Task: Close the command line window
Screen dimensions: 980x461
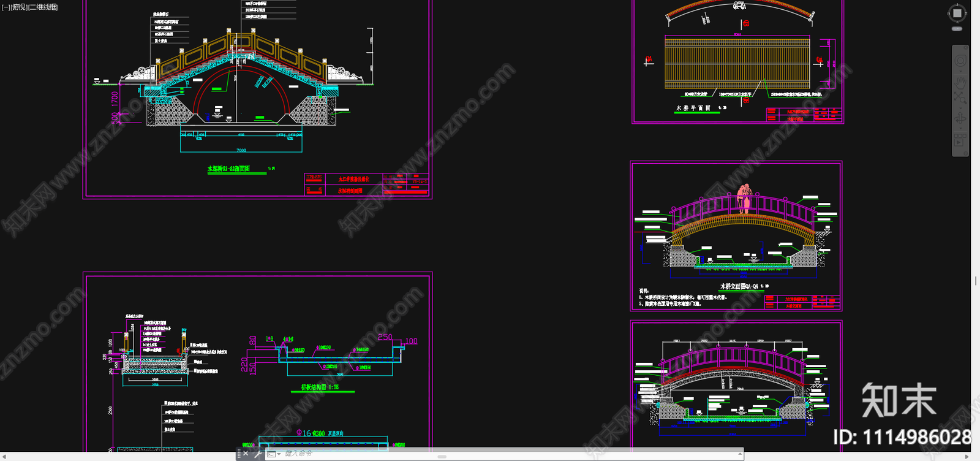Action: coord(246,454)
